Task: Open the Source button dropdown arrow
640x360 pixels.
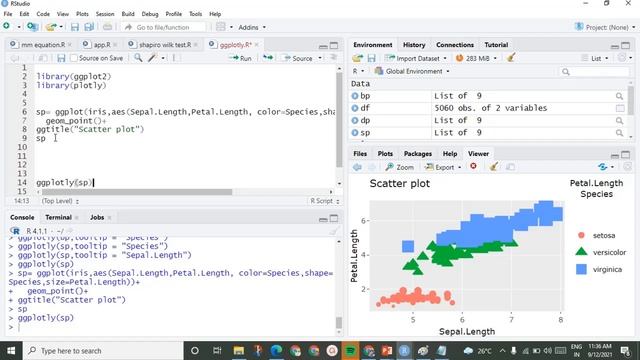Action: pos(320,58)
